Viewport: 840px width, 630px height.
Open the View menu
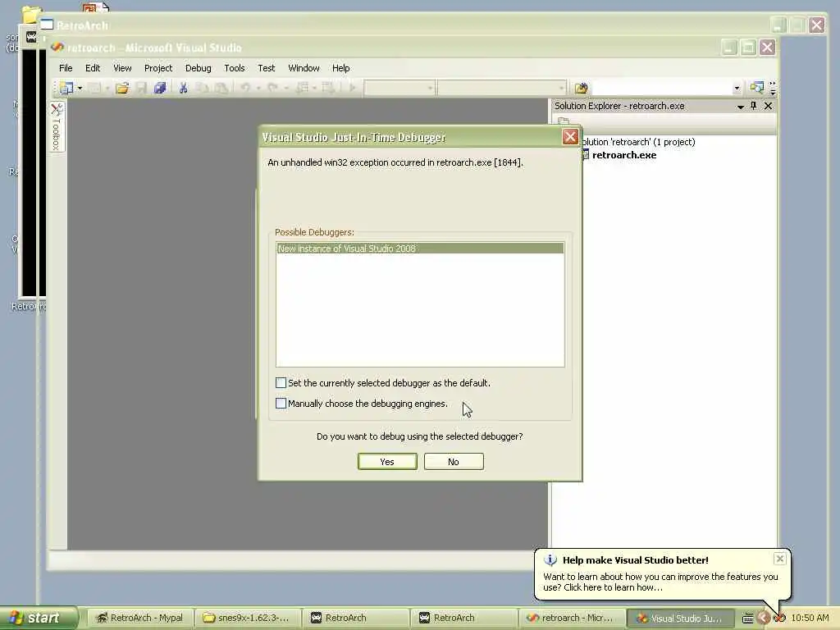pyautogui.click(x=122, y=68)
